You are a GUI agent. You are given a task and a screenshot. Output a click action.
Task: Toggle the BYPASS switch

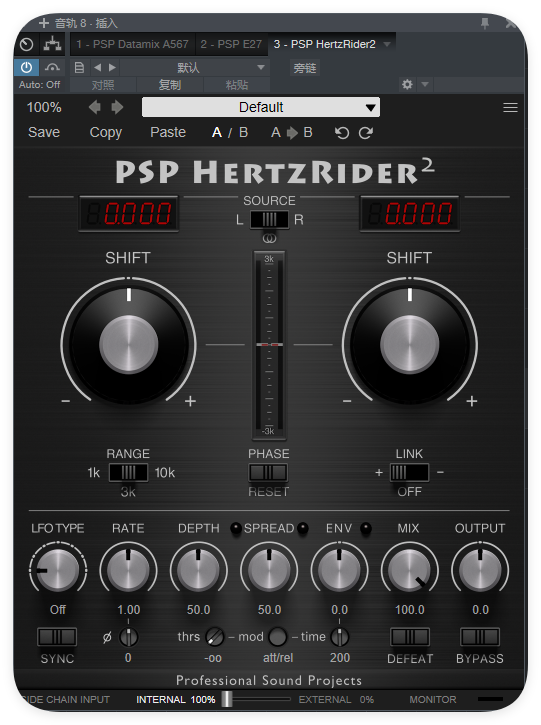[x=480, y=637]
